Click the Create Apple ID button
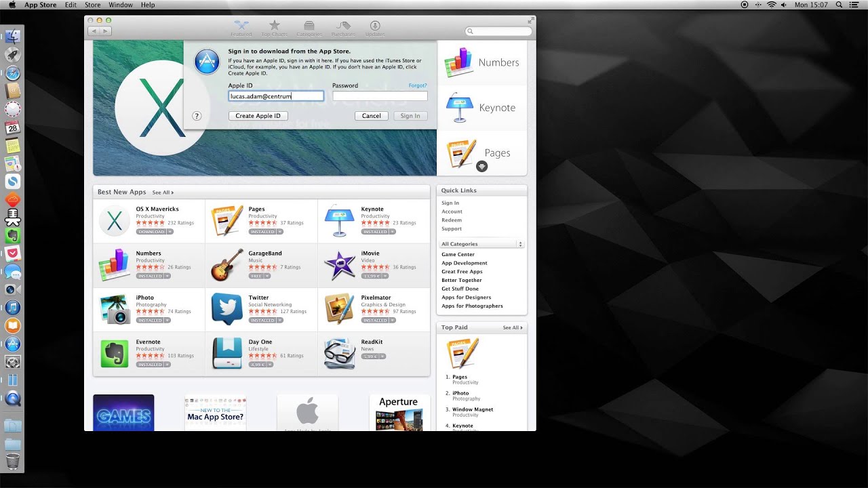 (x=258, y=116)
